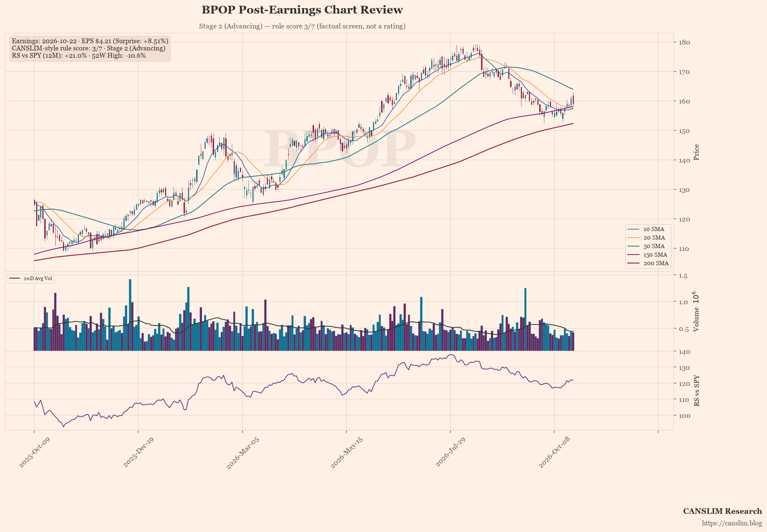The width and height of the screenshot is (767, 532).
Task: Click the price axis 120 tick label
Action: coord(684,219)
